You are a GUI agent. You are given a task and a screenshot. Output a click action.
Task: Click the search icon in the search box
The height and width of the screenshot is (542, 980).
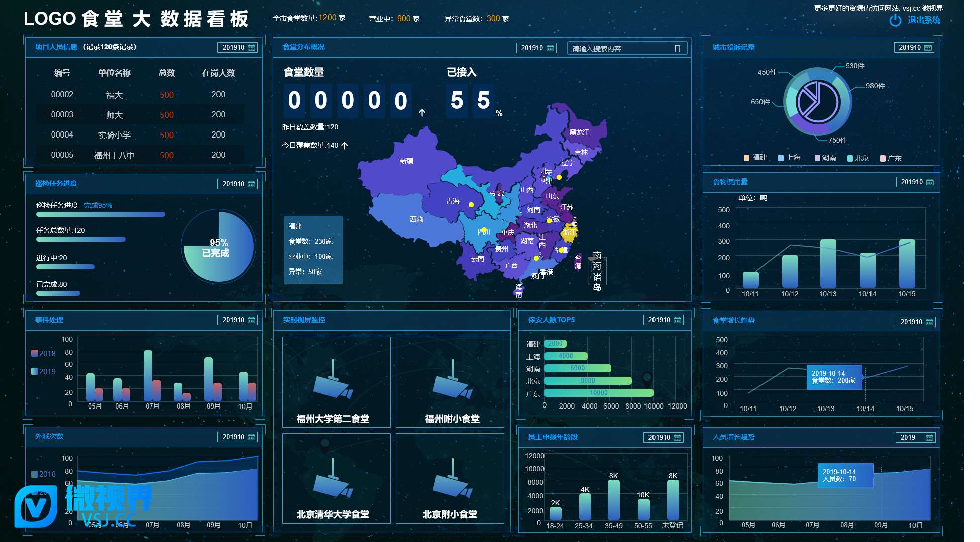(x=677, y=49)
